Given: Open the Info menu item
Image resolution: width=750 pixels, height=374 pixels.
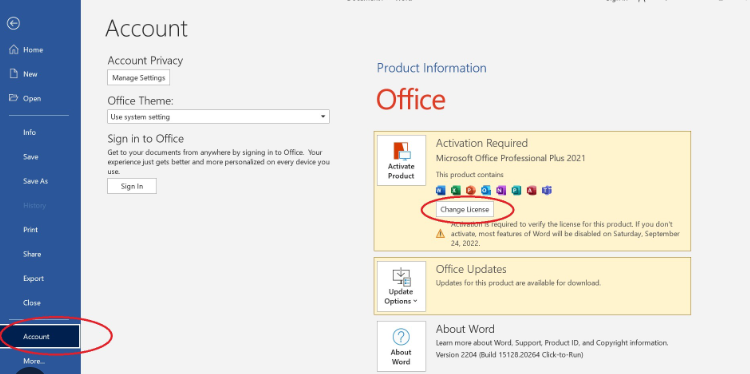Looking at the screenshot, I should [30, 132].
